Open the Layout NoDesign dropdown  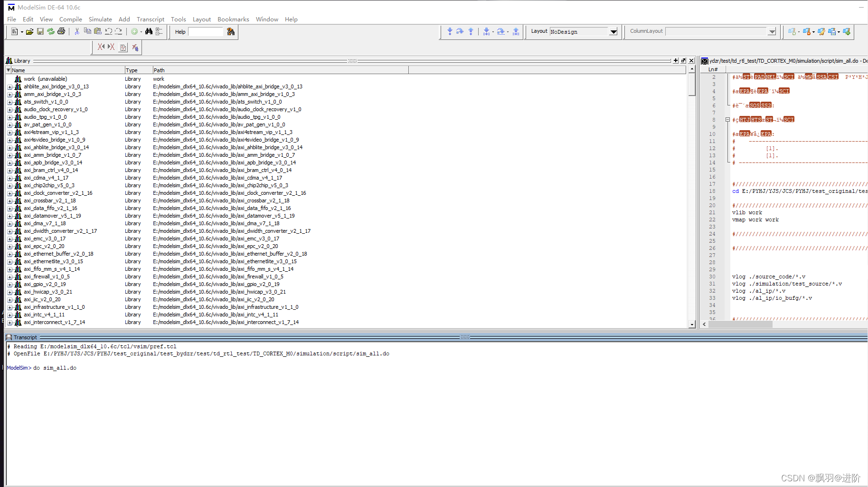(613, 32)
